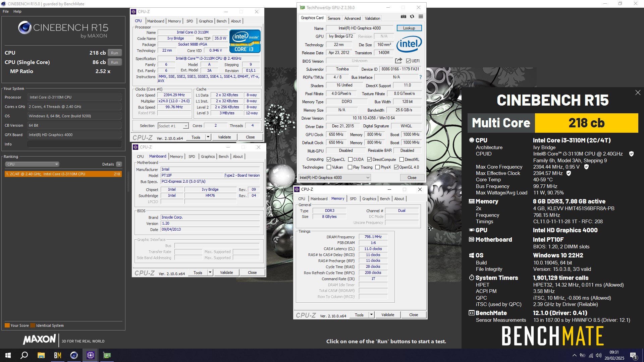Click Validate in the CPU-Z Memory window
The width and height of the screenshot is (644, 362).
[x=388, y=315]
